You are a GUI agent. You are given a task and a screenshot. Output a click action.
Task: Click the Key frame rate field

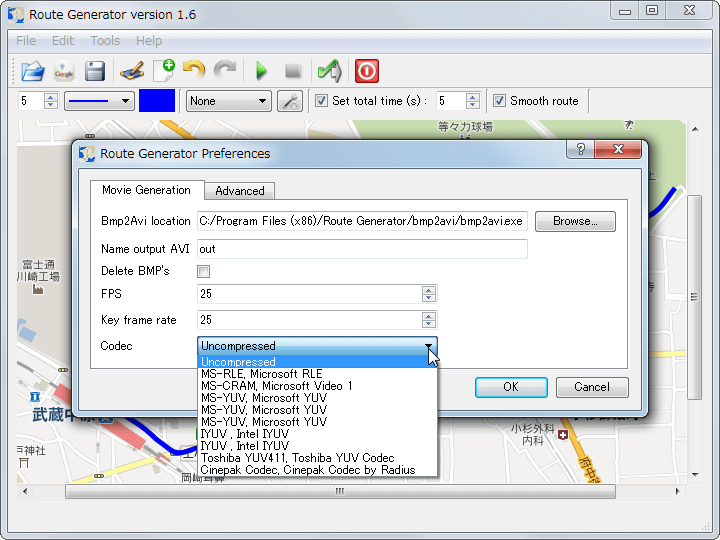pyautogui.click(x=309, y=320)
